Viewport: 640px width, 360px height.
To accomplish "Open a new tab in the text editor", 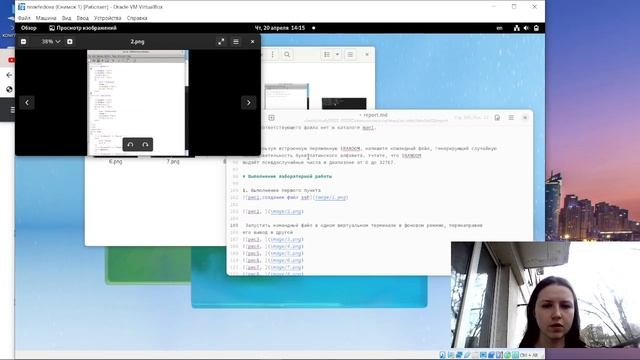I will 271,118.
